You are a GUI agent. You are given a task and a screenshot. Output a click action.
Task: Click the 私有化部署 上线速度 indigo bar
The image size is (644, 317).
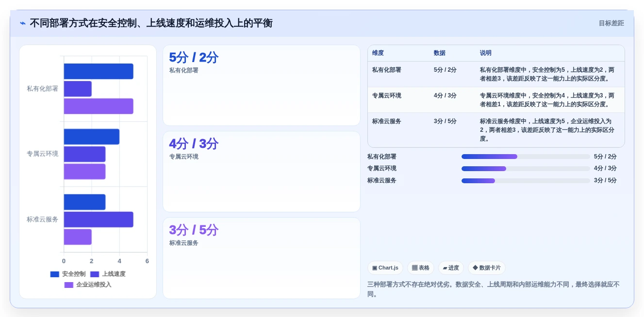pyautogui.click(x=78, y=89)
